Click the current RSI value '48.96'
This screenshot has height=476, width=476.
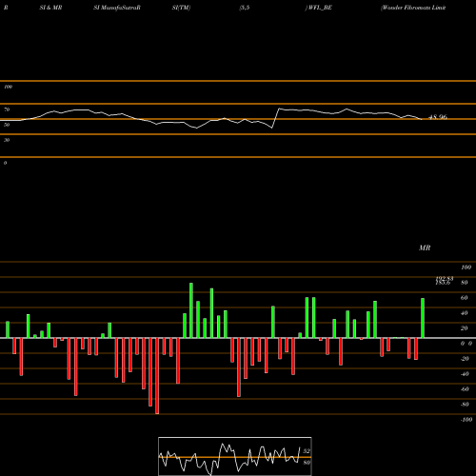click(x=438, y=117)
